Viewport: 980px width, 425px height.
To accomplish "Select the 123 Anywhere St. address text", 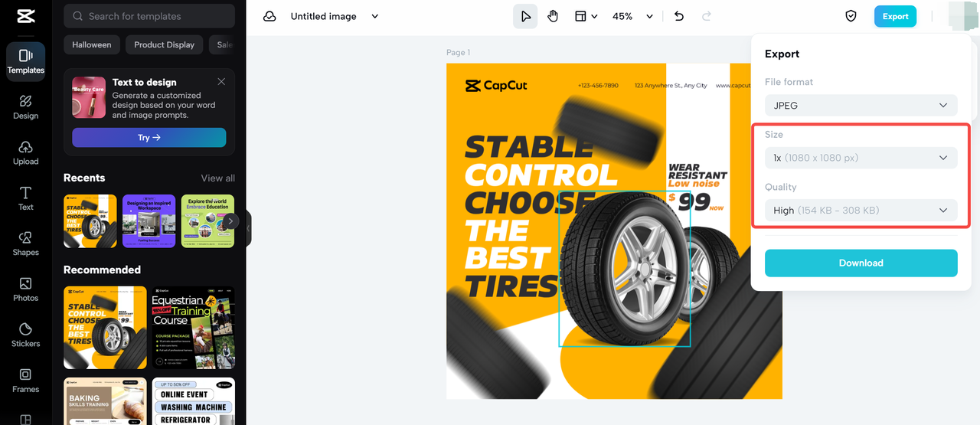I will [671, 86].
